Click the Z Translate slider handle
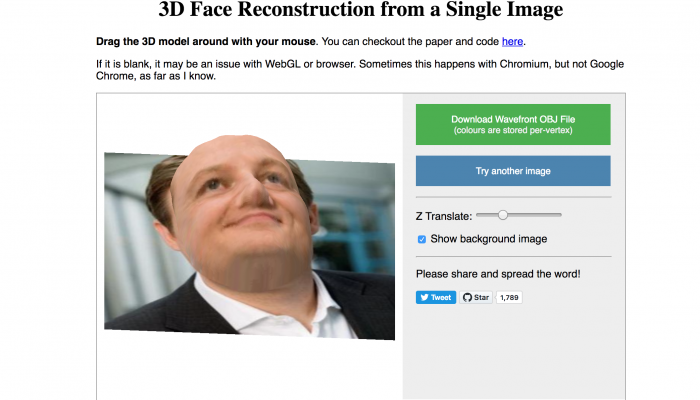700x400 pixels. [503, 215]
